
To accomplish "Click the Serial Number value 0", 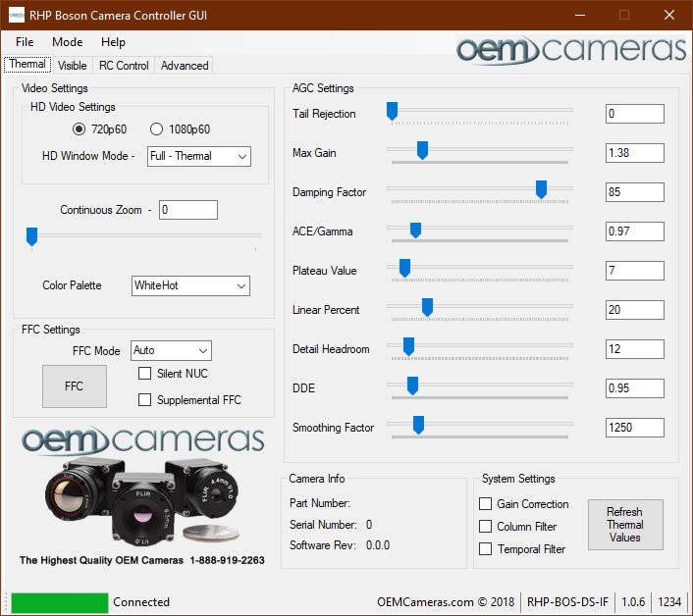I will [x=369, y=525].
